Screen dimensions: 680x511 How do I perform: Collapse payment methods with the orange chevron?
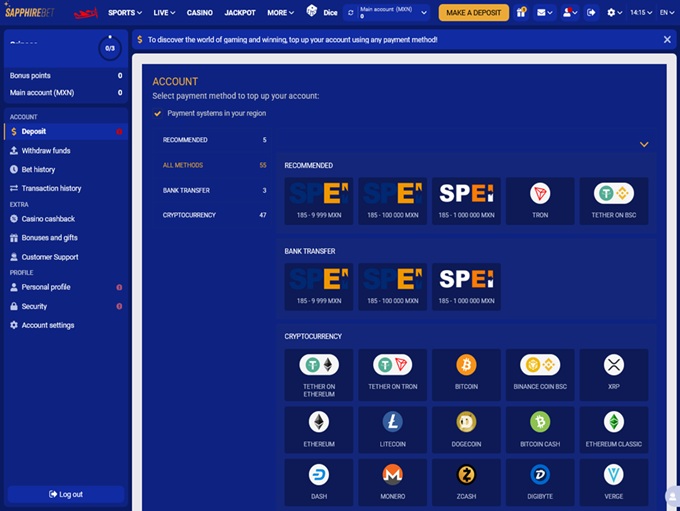tap(644, 145)
